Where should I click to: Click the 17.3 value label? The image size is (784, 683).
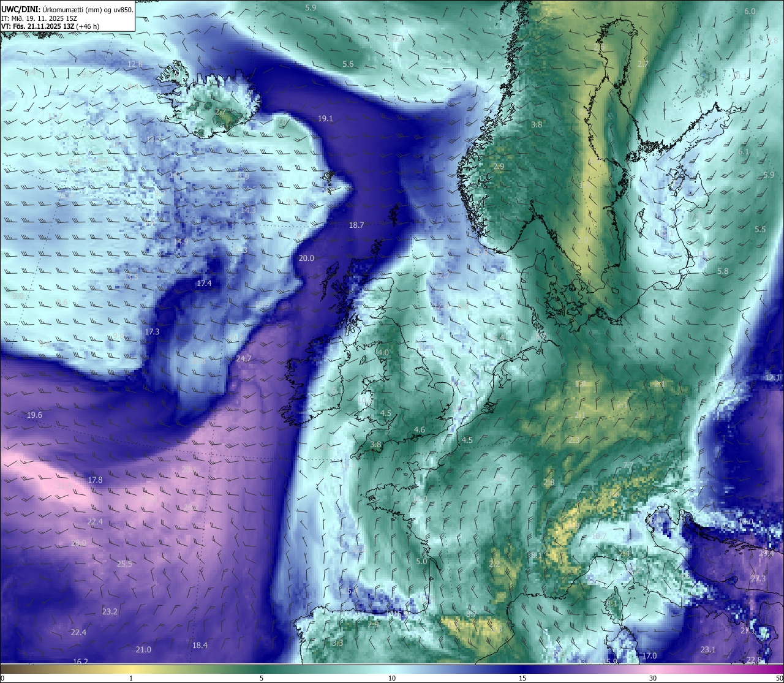(152, 332)
